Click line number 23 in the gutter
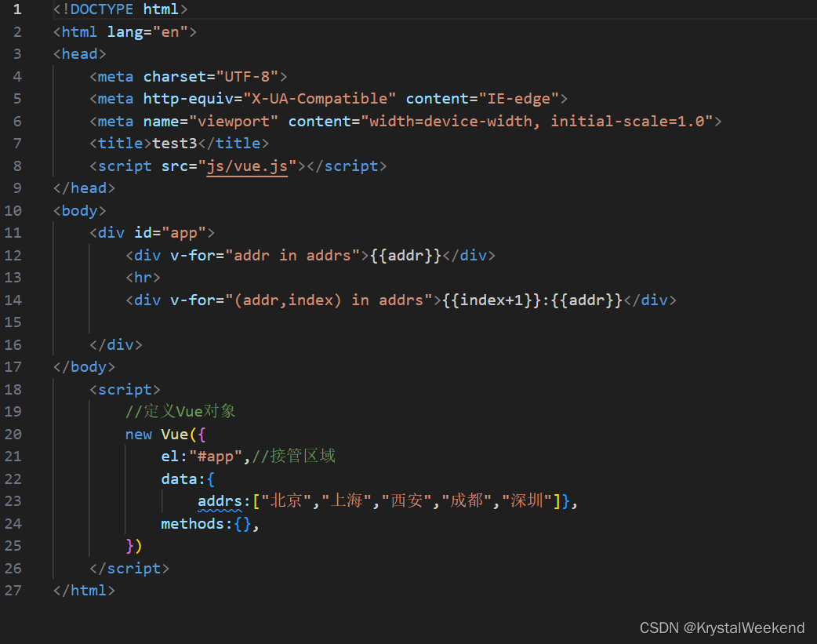The height and width of the screenshot is (644, 817). click(x=13, y=501)
